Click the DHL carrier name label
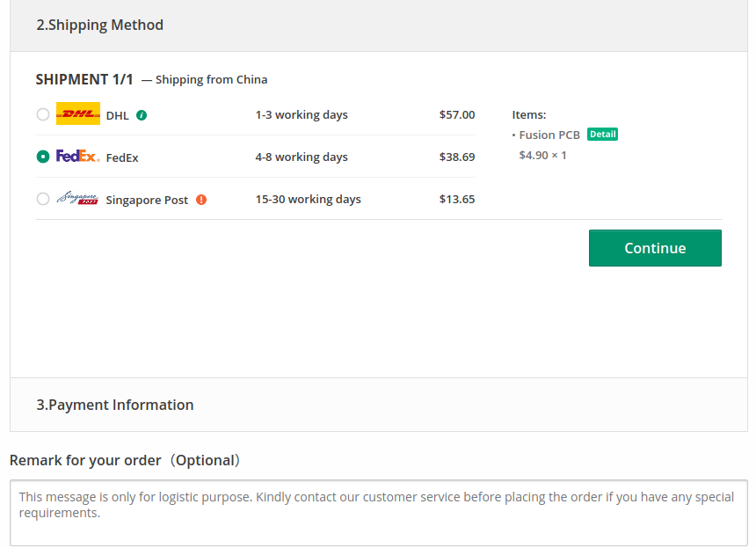Screen dimensions: 756x548 coord(117,116)
